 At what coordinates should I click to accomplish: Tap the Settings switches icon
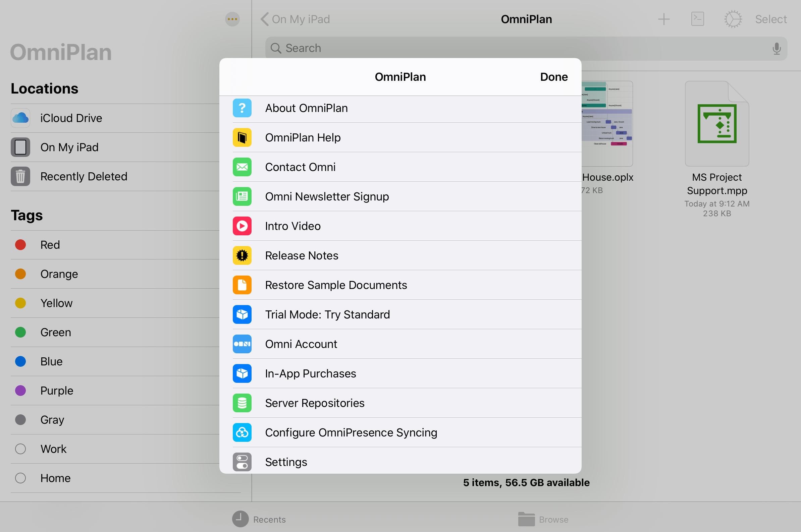tap(242, 462)
